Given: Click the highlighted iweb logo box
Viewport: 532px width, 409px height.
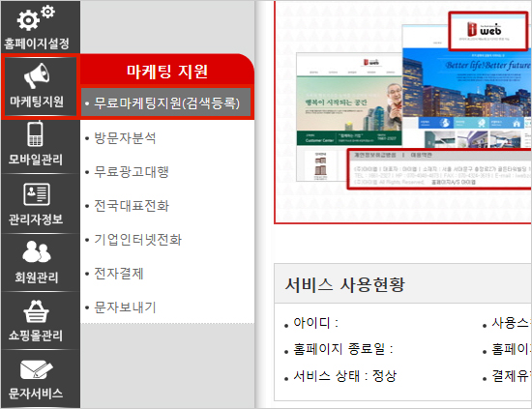Looking at the screenshot, I should point(488,31).
